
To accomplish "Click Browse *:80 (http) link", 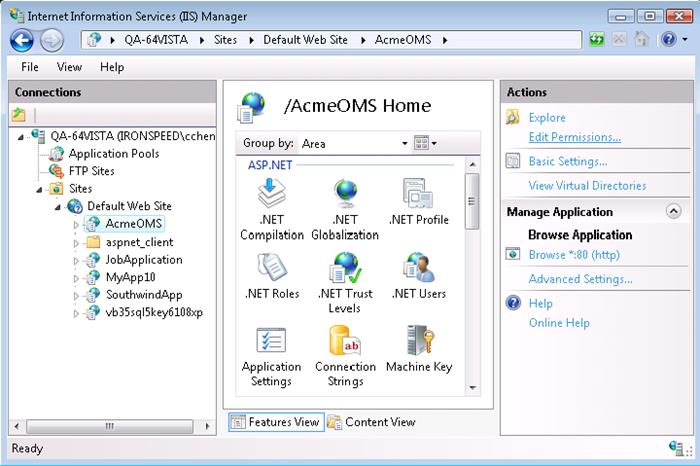I will tap(574, 254).
